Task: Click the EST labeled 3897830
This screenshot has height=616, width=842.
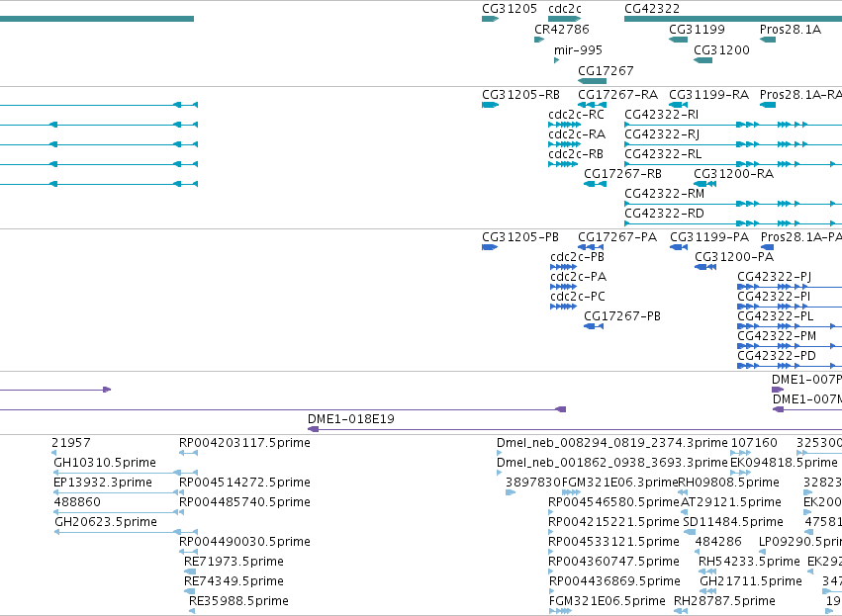Action: coord(533,483)
